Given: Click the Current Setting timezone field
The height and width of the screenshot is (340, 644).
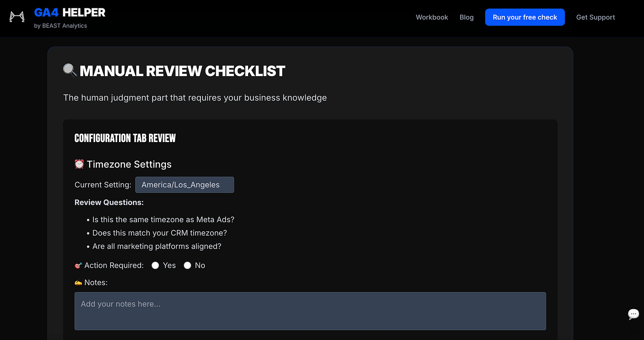Looking at the screenshot, I should pos(184,185).
